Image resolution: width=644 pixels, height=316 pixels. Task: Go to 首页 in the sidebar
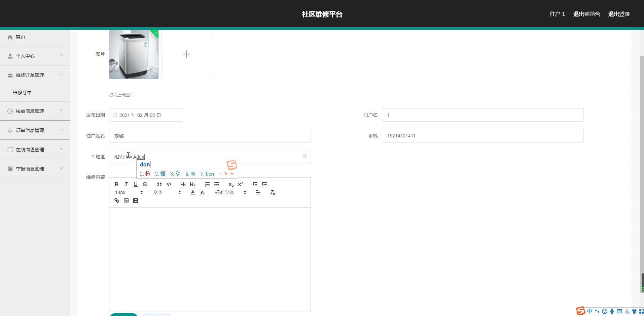click(21, 37)
